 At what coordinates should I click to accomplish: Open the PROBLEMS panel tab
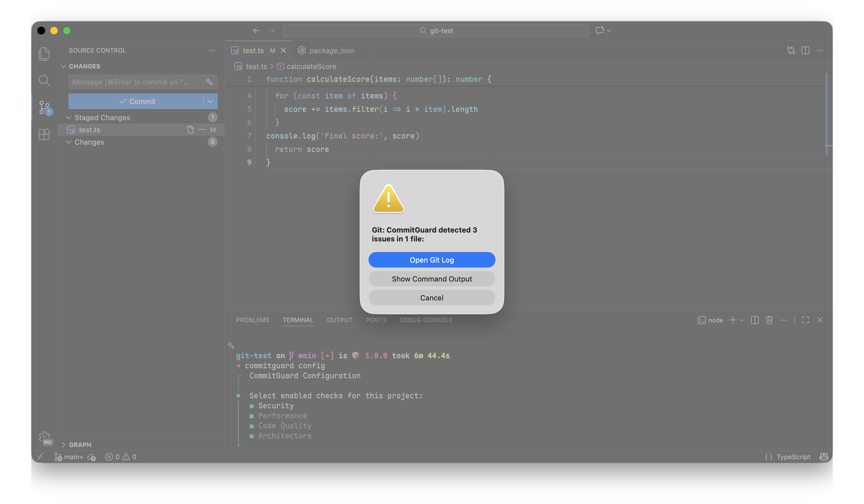[x=252, y=320]
